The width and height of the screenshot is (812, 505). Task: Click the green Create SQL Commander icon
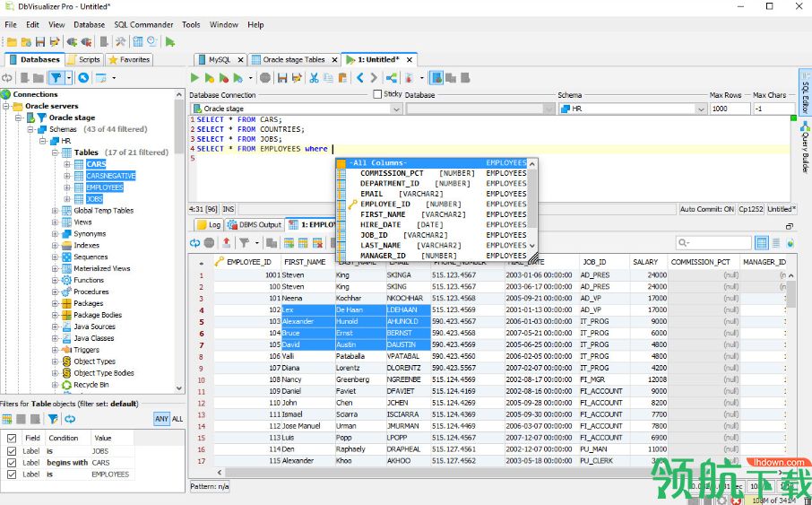(170, 42)
